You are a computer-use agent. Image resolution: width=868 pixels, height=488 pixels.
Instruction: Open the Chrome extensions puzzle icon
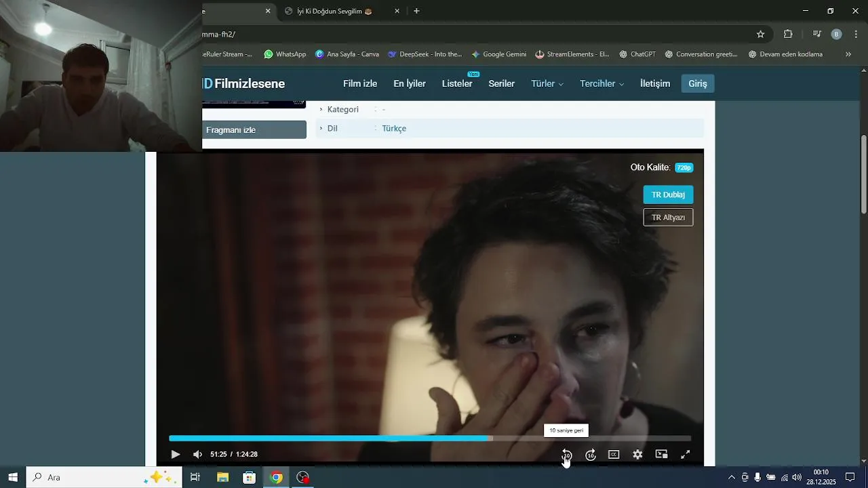[x=788, y=34]
